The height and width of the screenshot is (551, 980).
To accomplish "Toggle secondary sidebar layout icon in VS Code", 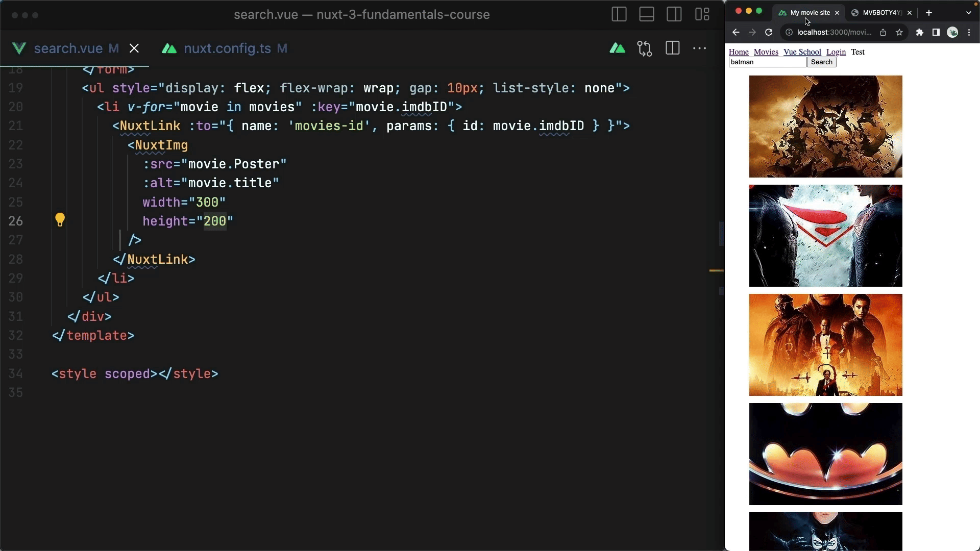I will (674, 14).
